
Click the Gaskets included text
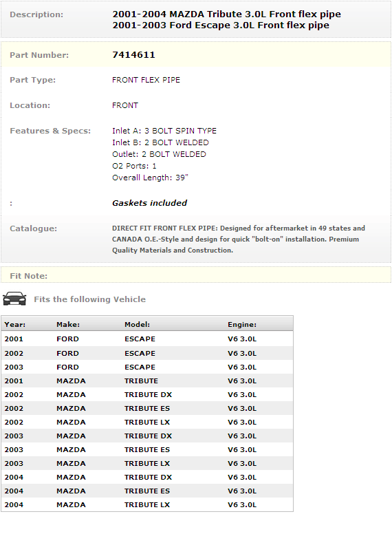pyautogui.click(x=149, y=203)
